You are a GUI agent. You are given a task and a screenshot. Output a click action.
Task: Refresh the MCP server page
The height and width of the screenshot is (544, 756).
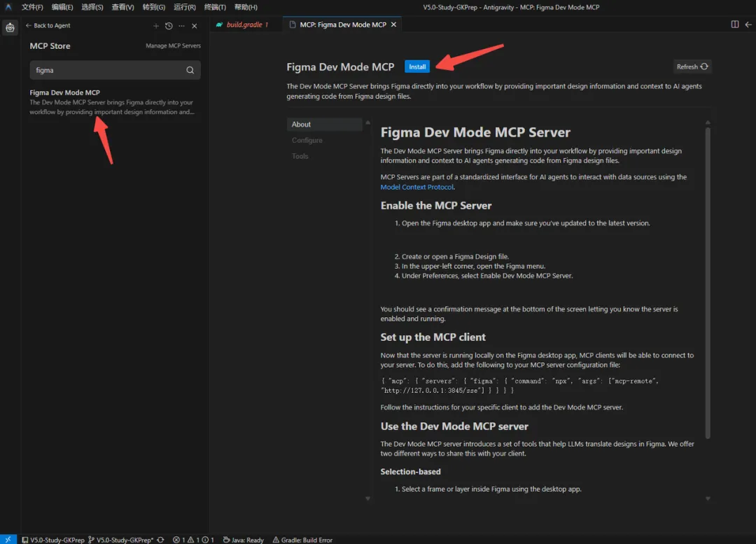point(692,67)
